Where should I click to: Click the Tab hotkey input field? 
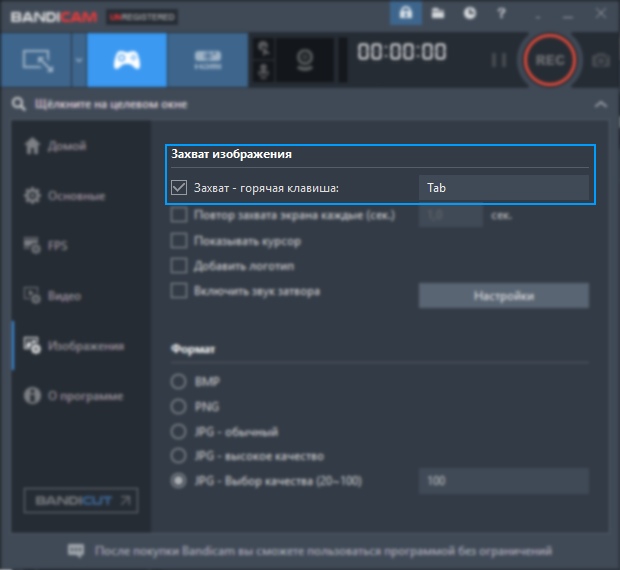pyautogui.click(x=504, y=187)
